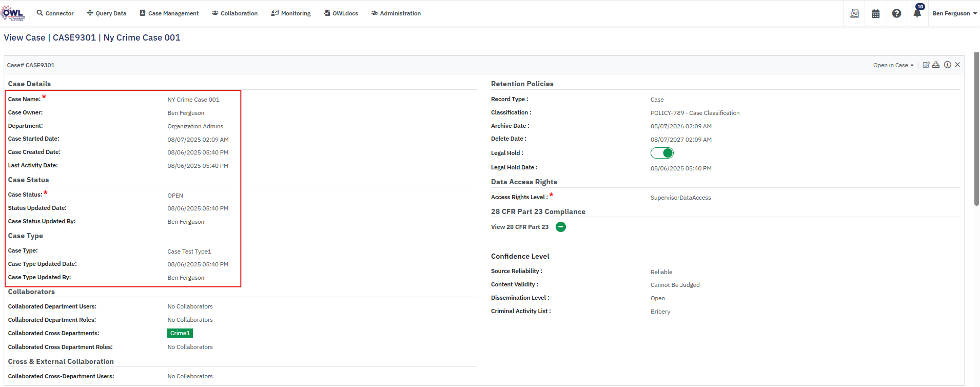Open notifications bell with 10 badge
The width and height of the screenshot is (980, 387).
[917, 13]
